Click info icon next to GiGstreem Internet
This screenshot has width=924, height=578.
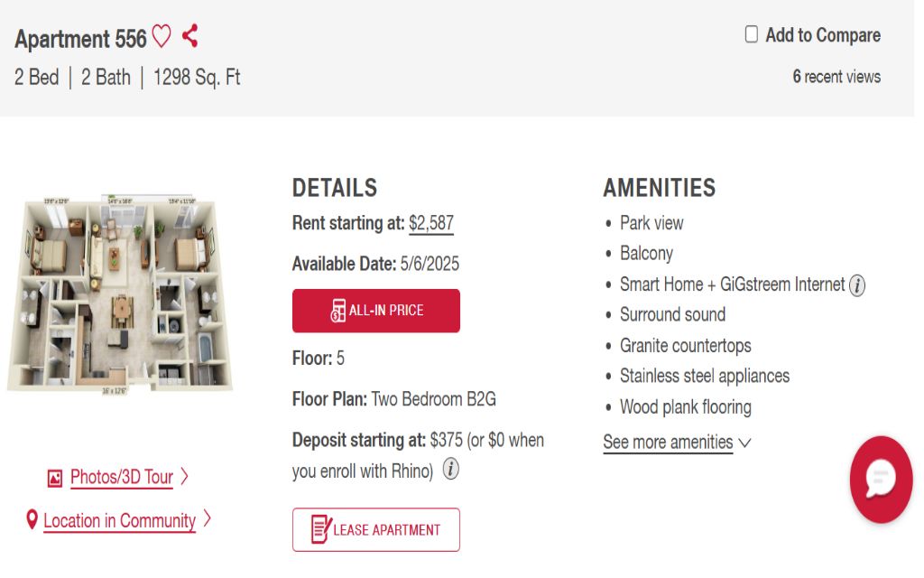coord(857,285)
